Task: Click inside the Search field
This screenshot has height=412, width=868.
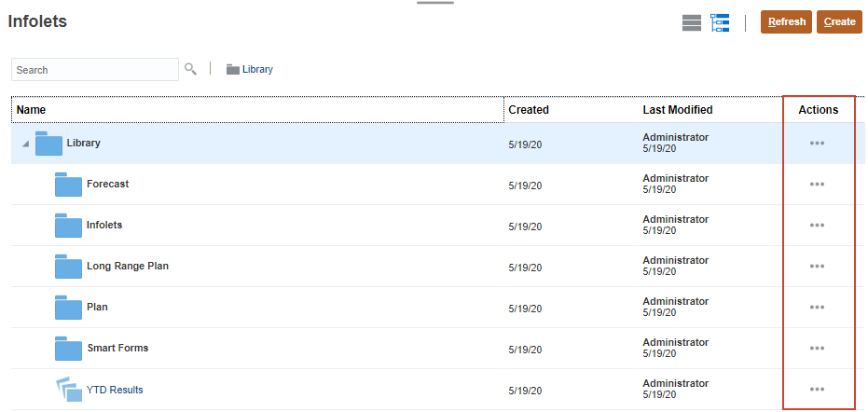Action: (94, 70)
